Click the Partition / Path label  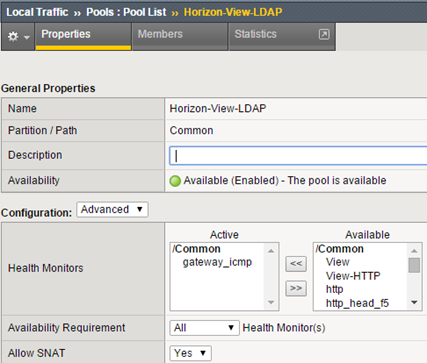click(43, 130)
